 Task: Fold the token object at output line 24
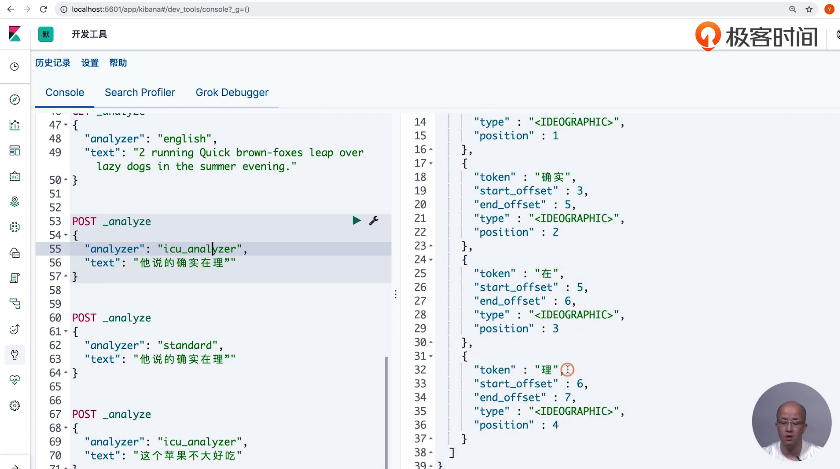click(x=430, y=259)
